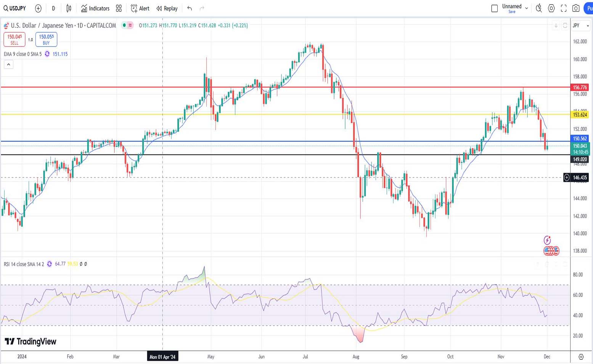The width and height of the screenshot is (593, 364).
Task: Click the undo arrow
Action: [x=190, y=8]
